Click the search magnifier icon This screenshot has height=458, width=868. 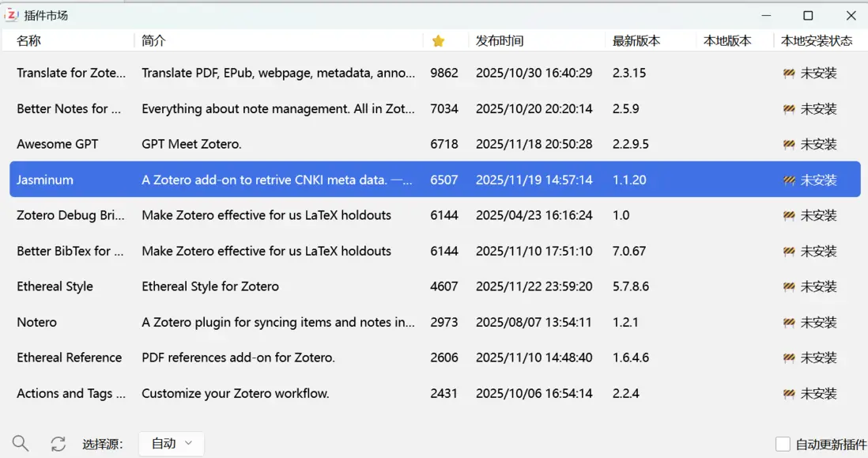point(21,444)
